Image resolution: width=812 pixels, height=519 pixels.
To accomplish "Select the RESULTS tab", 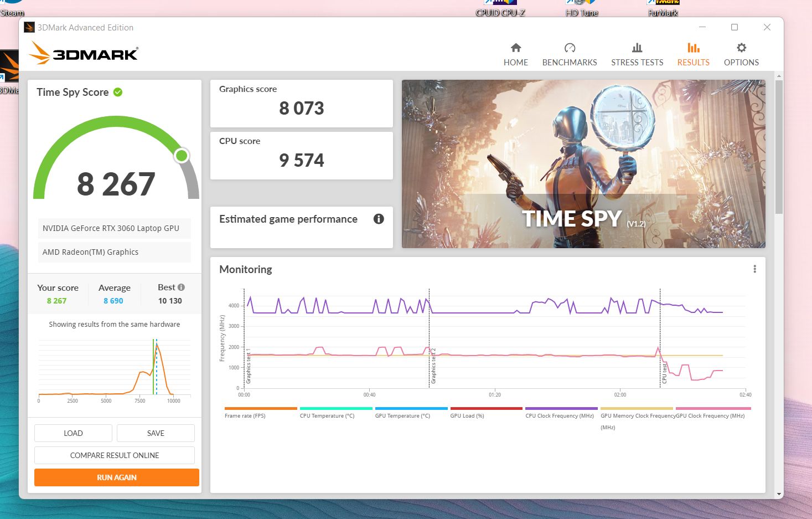I will click(694, 54).
